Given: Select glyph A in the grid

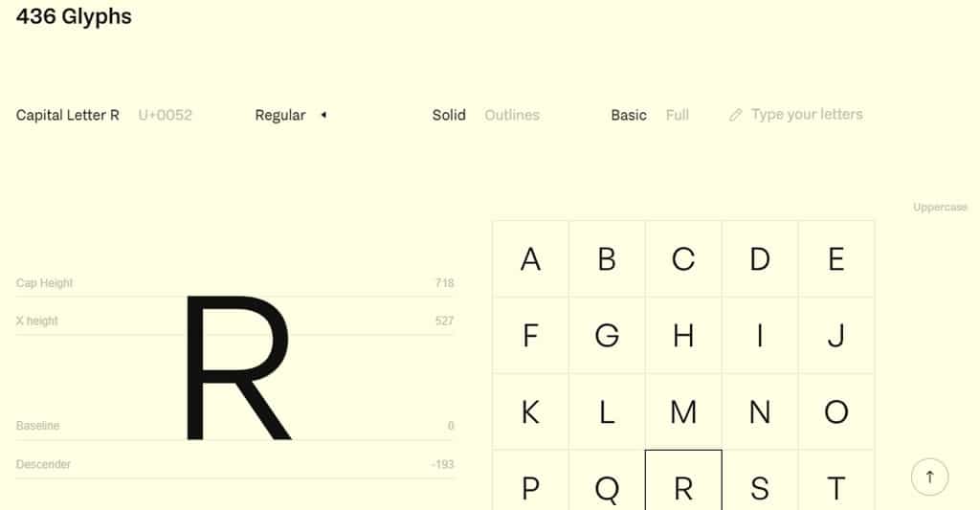Looking at the screenshot, I should [530, 258].
